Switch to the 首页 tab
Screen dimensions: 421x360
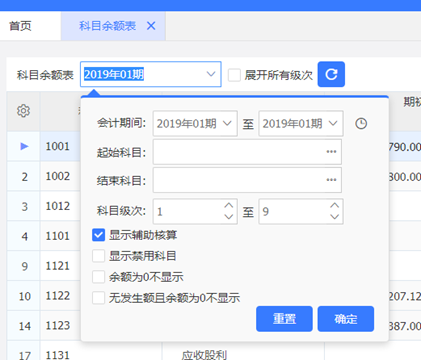(21, 26)
